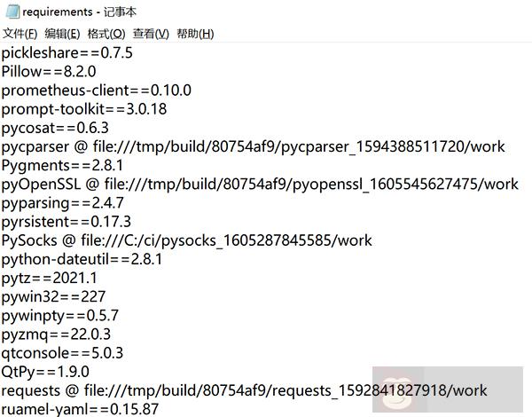Click on the Pygments==2.8.1 line
The height and width of the screenshot is (417, 532).
point(62,165)
